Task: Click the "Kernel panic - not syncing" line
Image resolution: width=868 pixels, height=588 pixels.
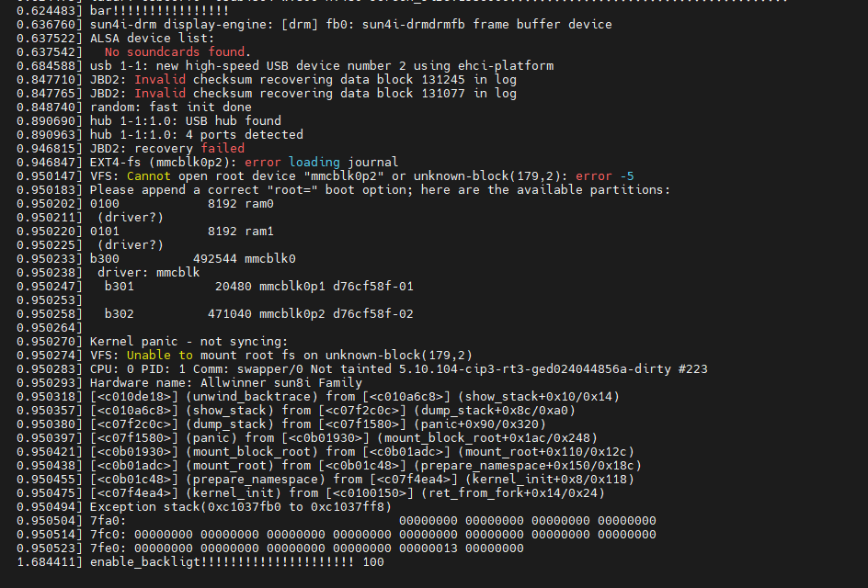Action: (188, 342)
